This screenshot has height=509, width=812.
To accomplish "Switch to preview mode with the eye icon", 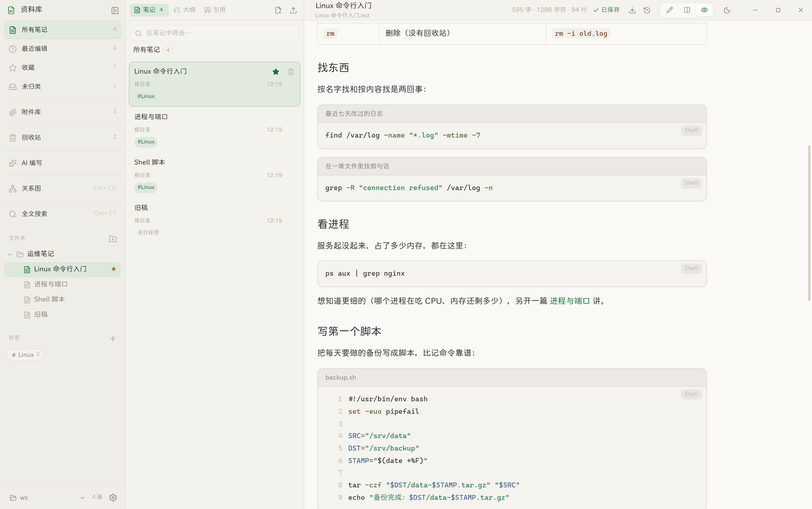I will tap(704, 10).
